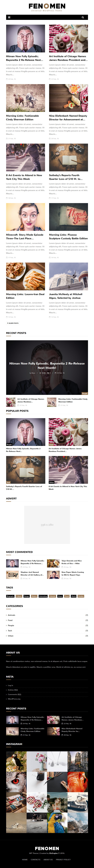Image resolution: width=94 pixels, height=868 pixels.
Task: Click the footer Fenomen logo
Action: point(47,848)
